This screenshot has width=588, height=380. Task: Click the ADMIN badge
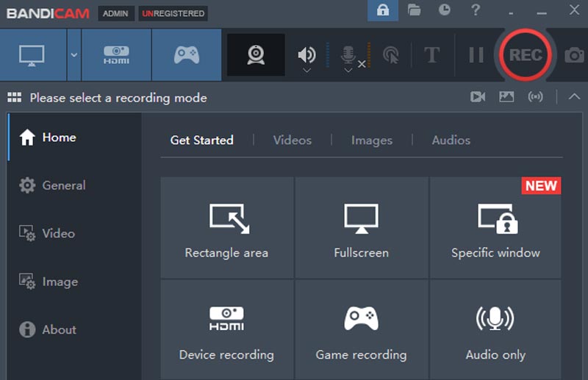[115, 13]
